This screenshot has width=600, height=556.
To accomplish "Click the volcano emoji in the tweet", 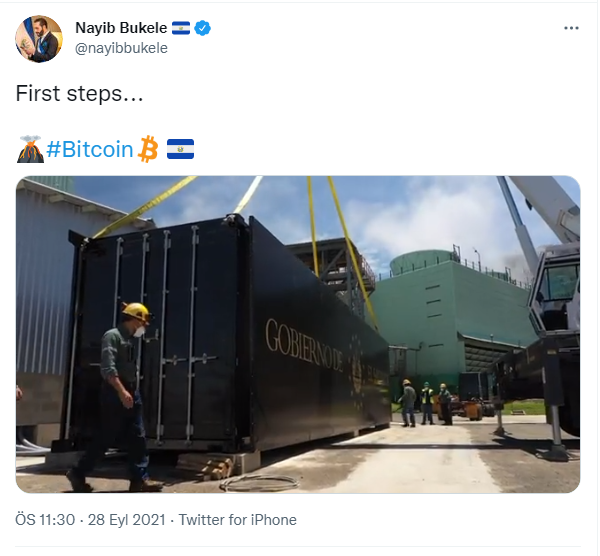I will pos(30,150).
